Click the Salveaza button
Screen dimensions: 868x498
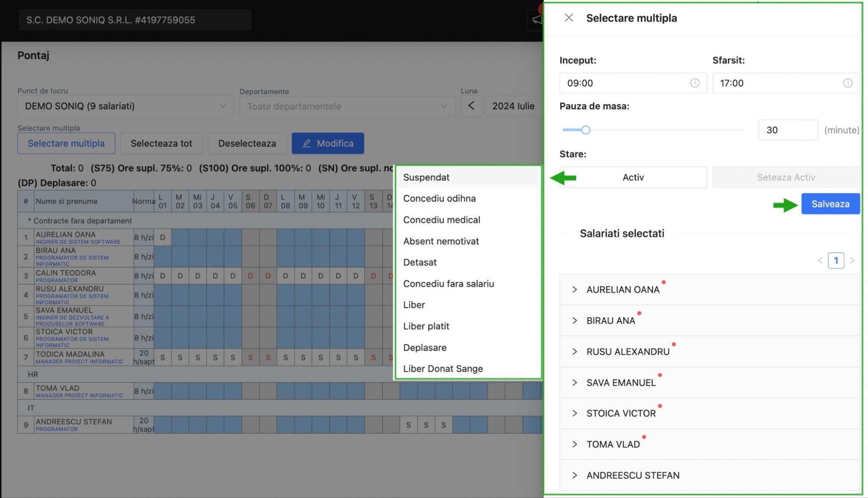coord(830,204)
